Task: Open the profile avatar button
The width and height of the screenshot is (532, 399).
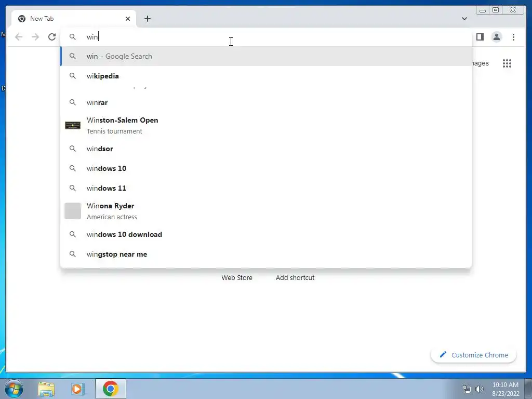Action: (496, 37)
